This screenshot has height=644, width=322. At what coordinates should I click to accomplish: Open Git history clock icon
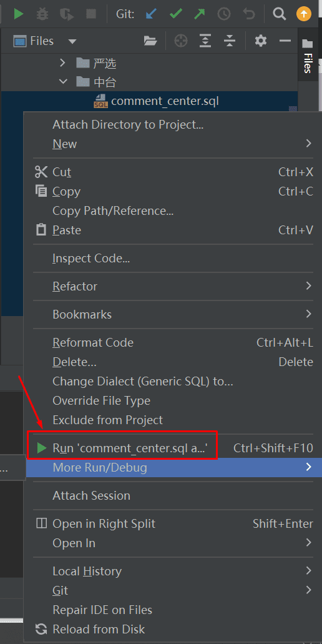coord(224,14)
